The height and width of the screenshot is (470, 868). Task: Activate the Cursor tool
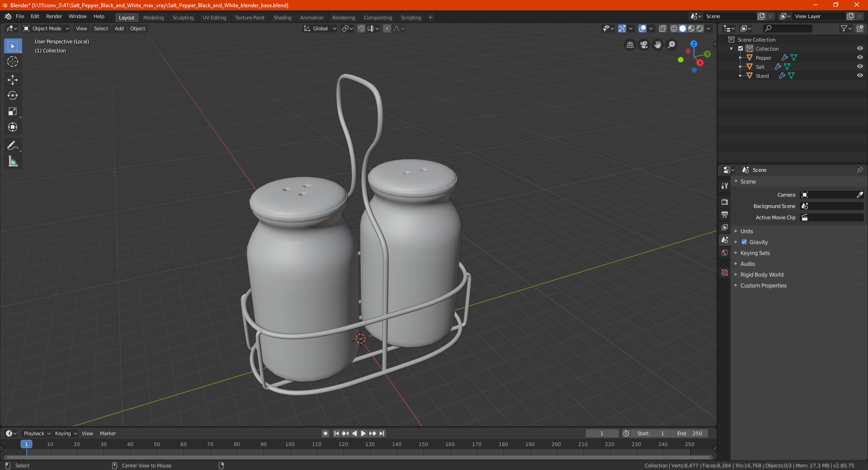(13, 61)
